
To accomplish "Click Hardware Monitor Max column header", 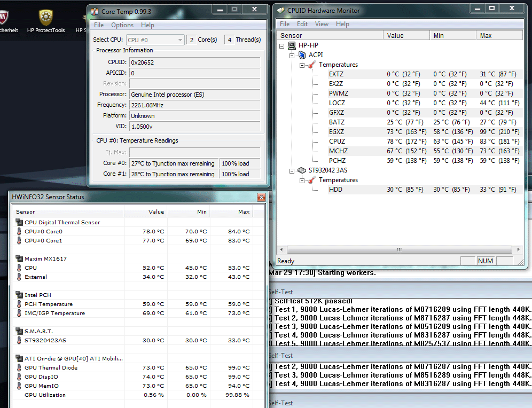I will click(500, 36).
